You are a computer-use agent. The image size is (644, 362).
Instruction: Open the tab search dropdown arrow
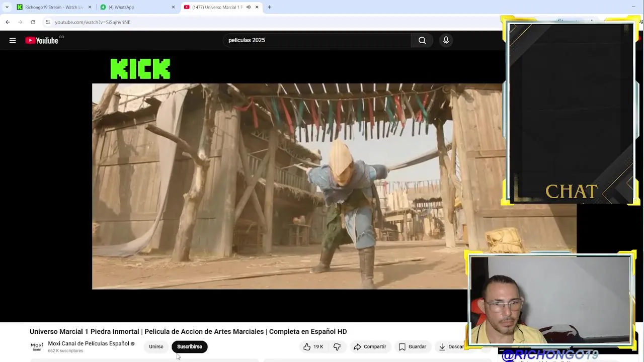(x=7, y=7)
